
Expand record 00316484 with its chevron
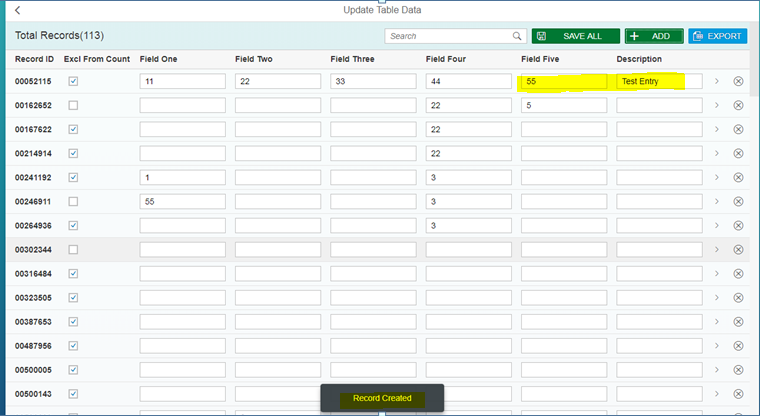coord(716,273)
